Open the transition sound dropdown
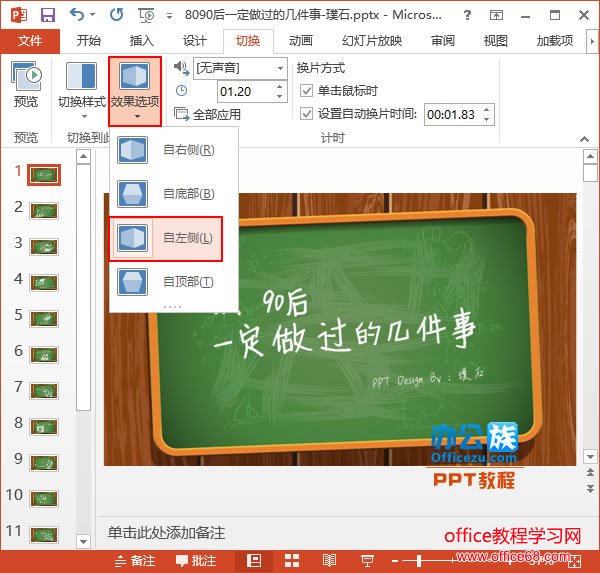The height and width of the screenshot is (573, 600). click(x=280, y=69)
